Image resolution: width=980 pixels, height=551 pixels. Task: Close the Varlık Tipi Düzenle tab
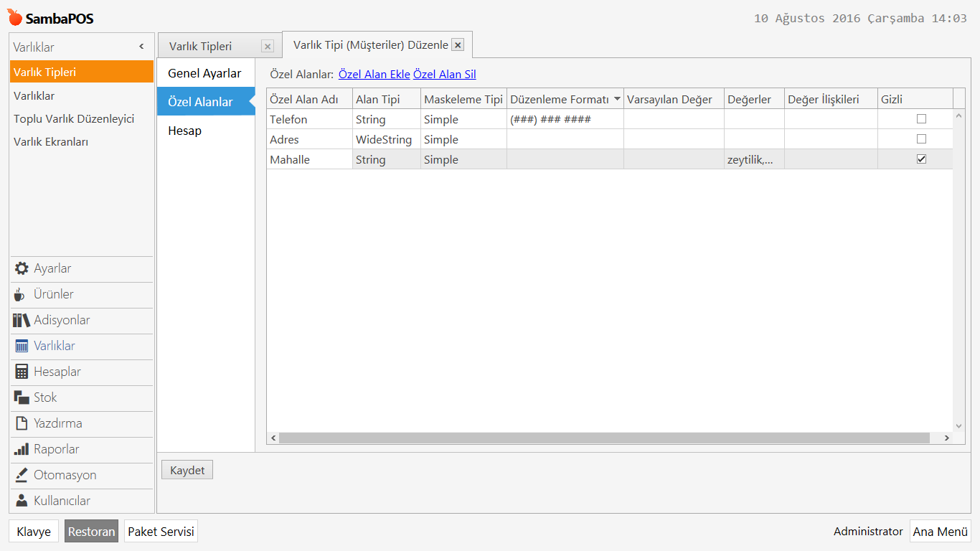(x=458, y=44)
